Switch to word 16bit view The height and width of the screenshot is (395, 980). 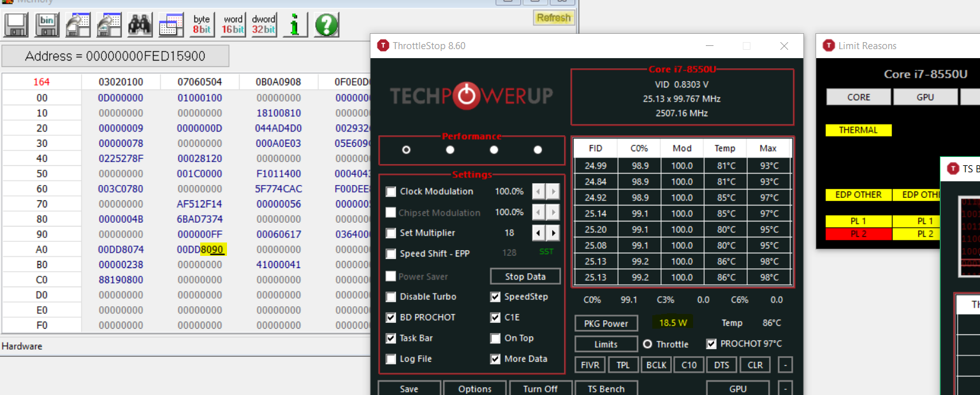(233, 25)
